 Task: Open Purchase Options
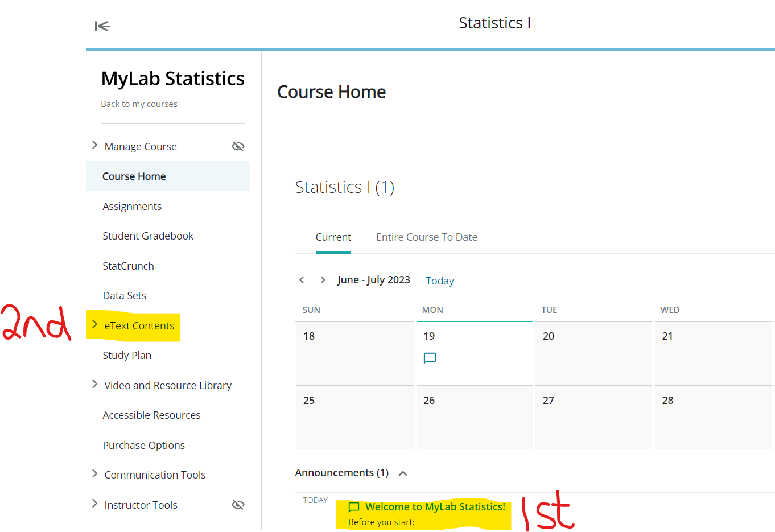pyautogui.click(x=143, y=446)
